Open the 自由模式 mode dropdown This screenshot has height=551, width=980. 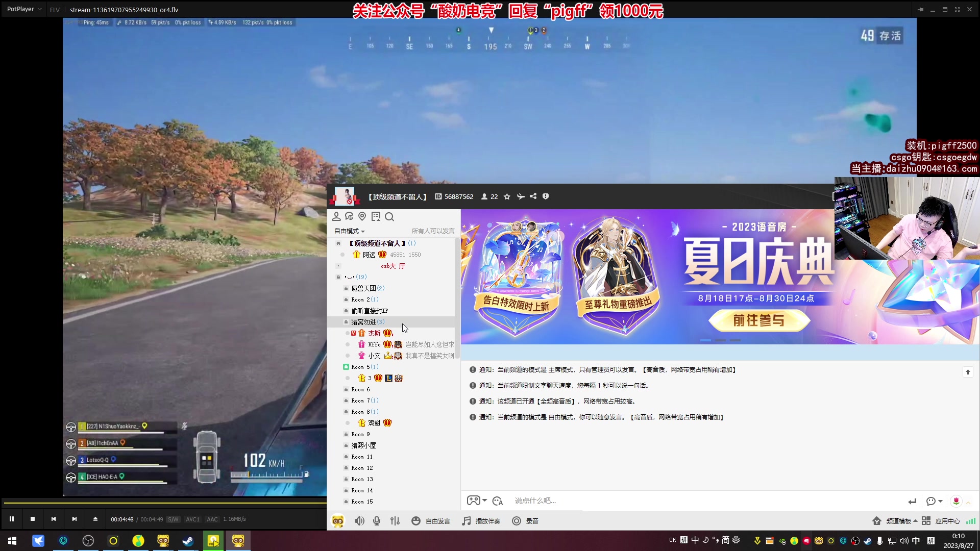(x=350, y=231)
